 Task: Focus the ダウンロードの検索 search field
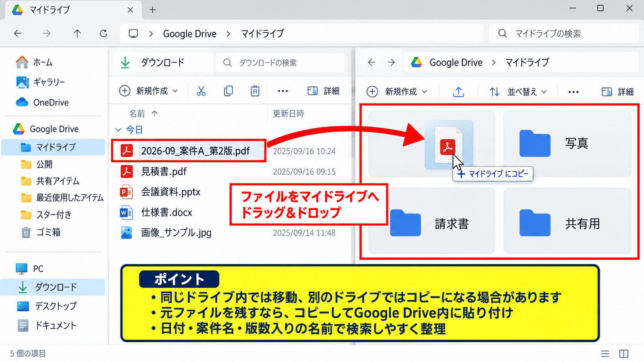coord(280,62)
